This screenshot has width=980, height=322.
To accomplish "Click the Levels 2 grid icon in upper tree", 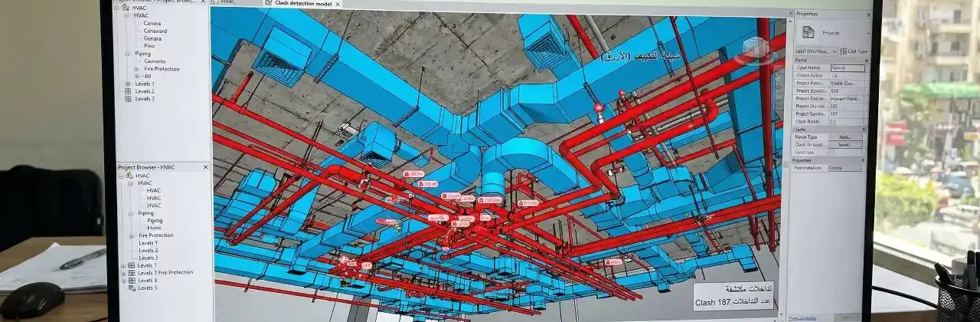I will [x=128, y=91].
